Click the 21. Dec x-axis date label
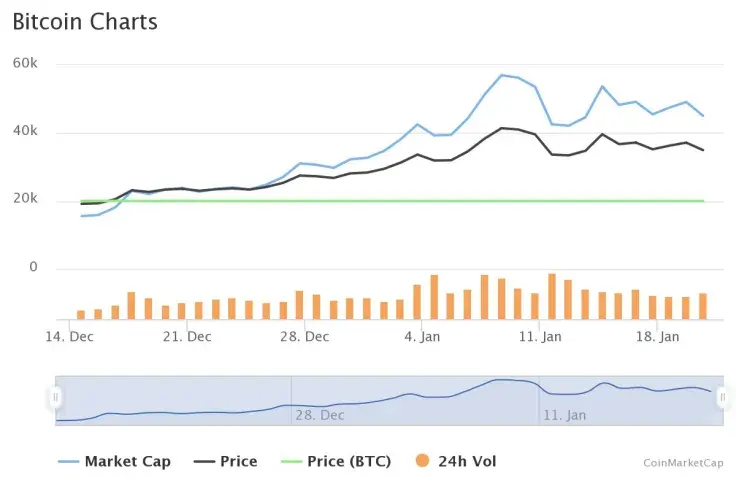This screenshot has width=736, height=491. [x=187, y=337]
